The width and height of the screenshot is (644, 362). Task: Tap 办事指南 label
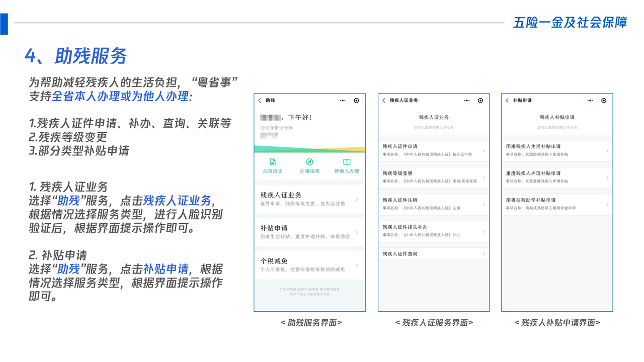[x=309, y=171]
